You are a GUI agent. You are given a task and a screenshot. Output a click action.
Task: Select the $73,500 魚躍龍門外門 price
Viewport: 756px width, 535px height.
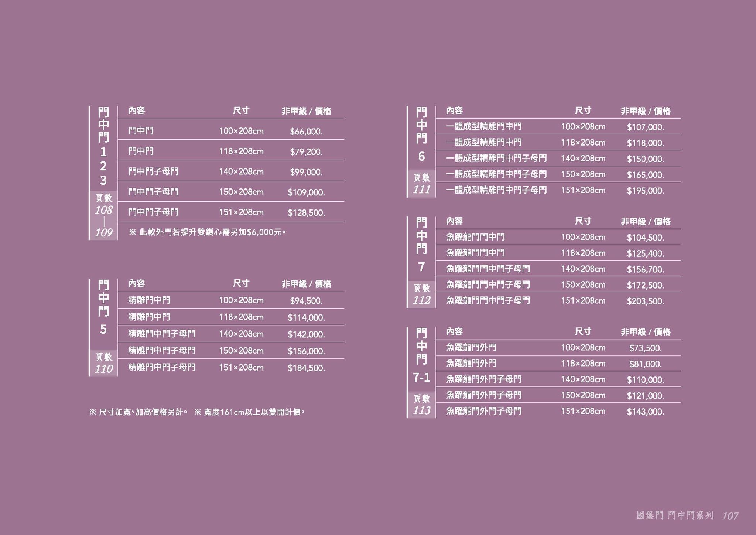point(645,348)
